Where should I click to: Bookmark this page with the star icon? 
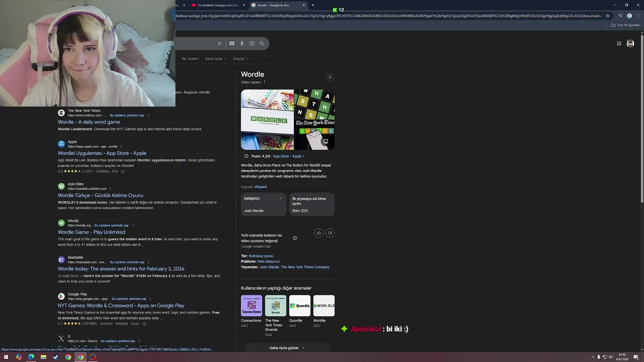point(608,16)
